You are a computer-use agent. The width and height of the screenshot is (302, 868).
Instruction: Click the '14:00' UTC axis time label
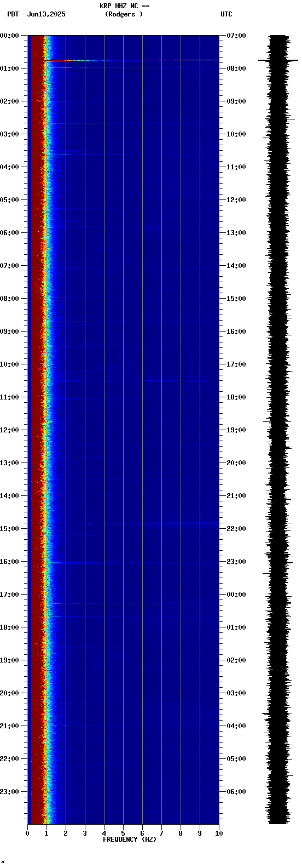[236, 266]
